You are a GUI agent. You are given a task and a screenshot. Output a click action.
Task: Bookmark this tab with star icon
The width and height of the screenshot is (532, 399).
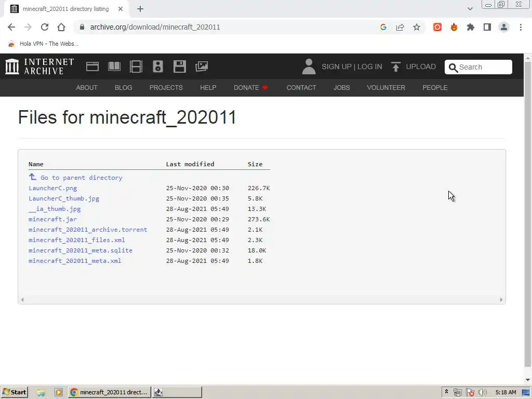click(x=417, y=27)
